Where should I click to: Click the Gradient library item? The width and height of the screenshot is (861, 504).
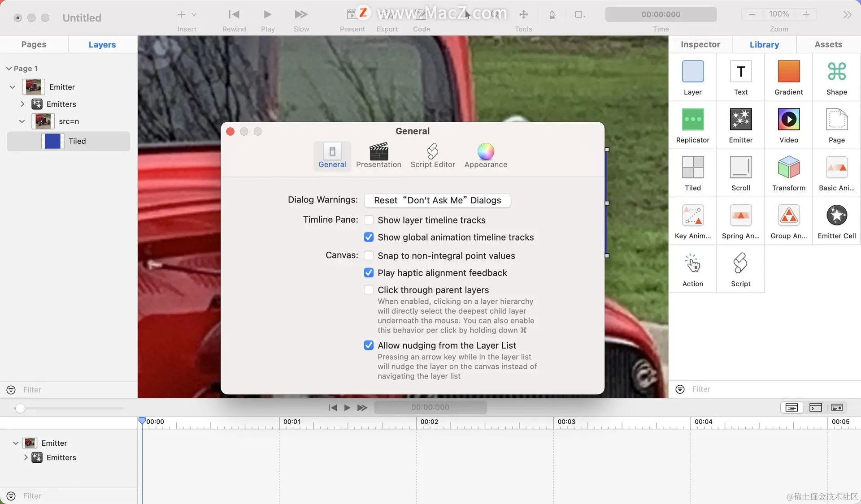788,72
